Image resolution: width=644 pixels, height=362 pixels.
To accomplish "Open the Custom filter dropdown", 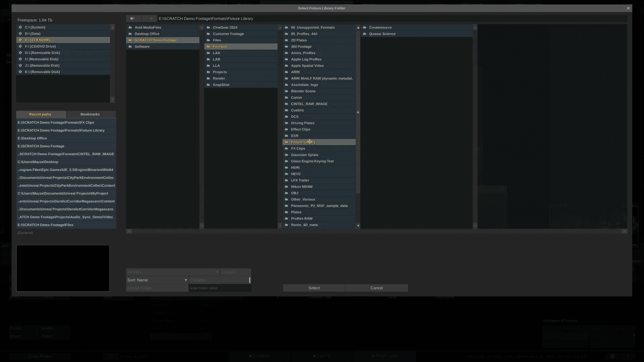I will click(235, 272).
